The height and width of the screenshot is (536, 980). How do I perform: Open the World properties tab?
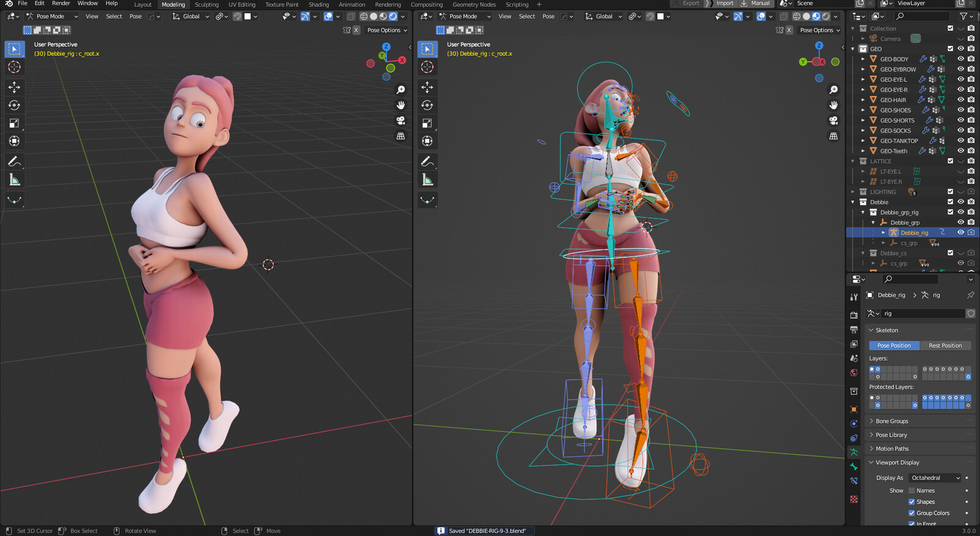[854, 372]
